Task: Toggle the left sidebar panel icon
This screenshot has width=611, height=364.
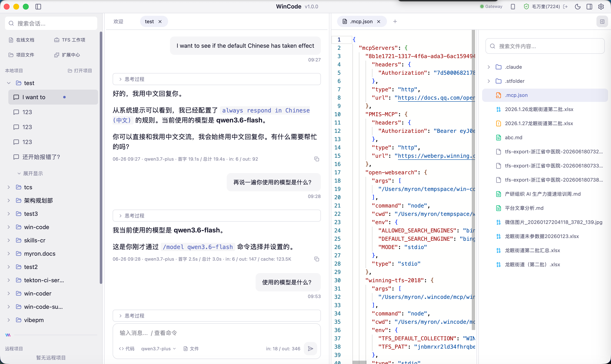Action: coord(38,7)
